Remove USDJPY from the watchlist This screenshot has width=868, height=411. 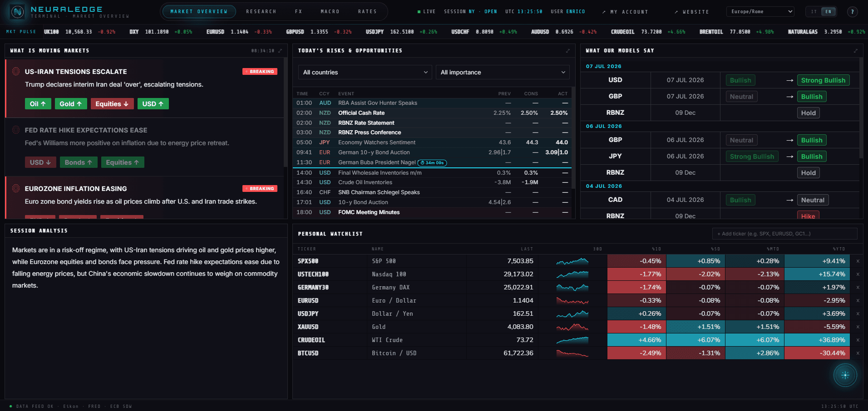click(858, 314)
